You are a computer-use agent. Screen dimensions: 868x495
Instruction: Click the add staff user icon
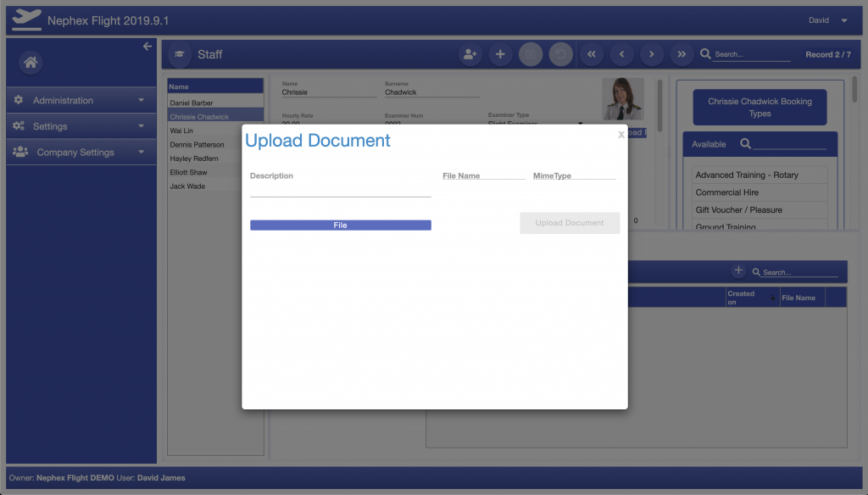pos(470,54)
